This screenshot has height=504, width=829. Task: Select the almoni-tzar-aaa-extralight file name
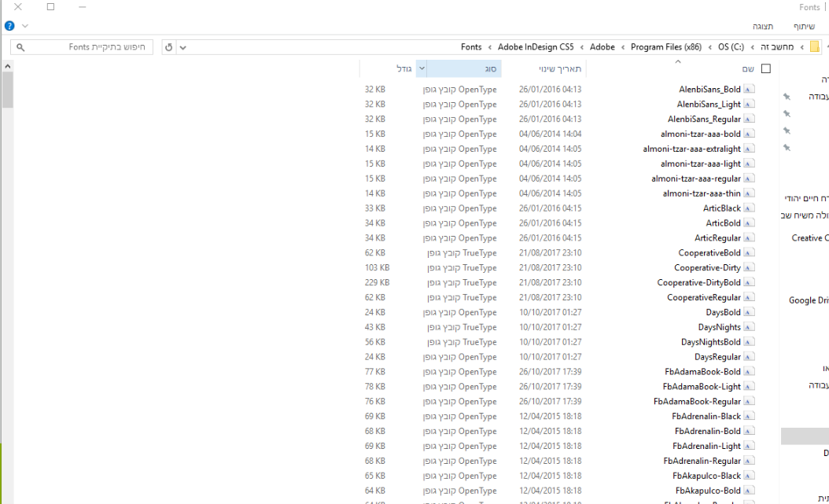coord(691,149)
